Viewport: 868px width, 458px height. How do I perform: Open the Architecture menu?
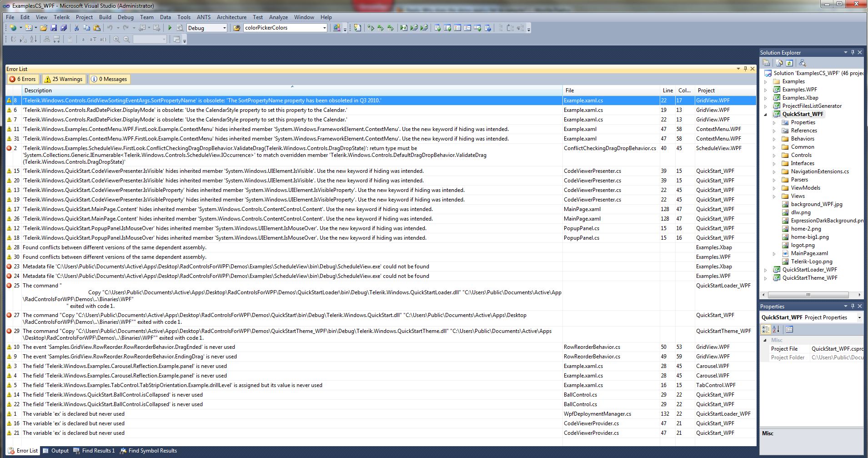point(231,17)
